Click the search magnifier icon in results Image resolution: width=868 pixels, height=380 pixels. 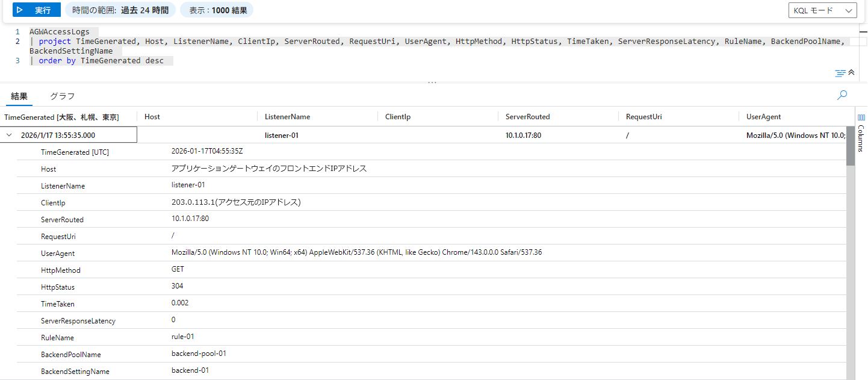click(x=842, y=95)
